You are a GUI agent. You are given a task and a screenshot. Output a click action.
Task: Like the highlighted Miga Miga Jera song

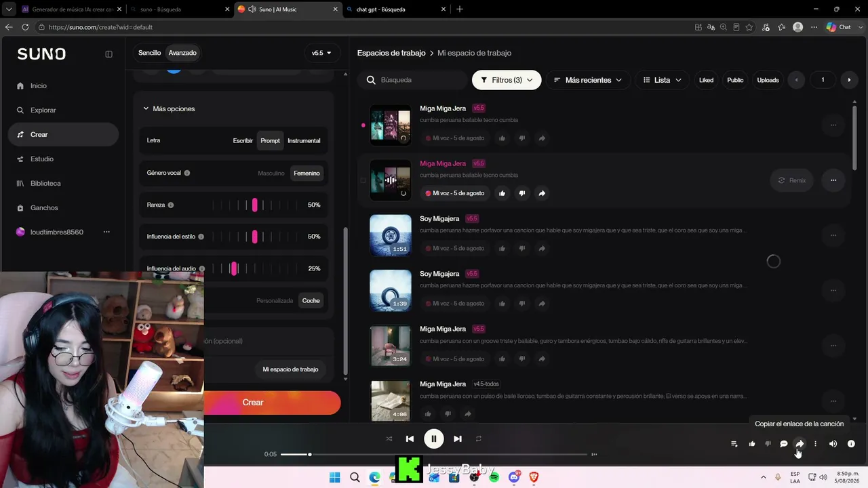pyautogui.click(x=502, y=193)
